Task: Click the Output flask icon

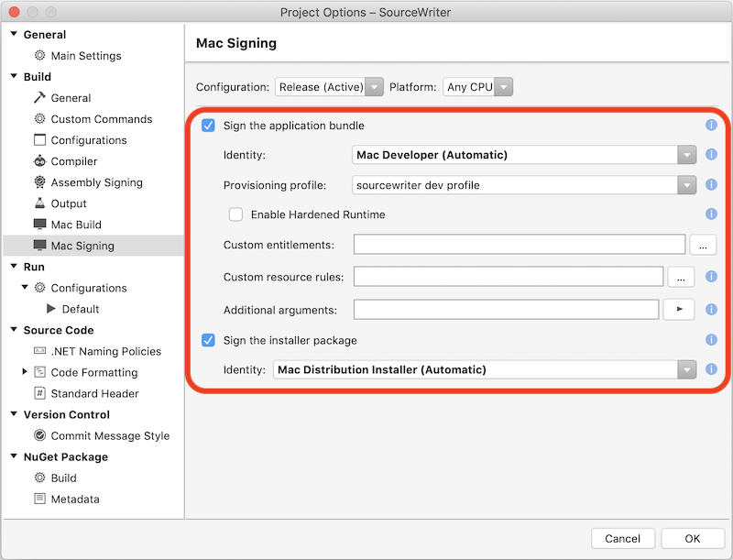Action: click(39, 203)
